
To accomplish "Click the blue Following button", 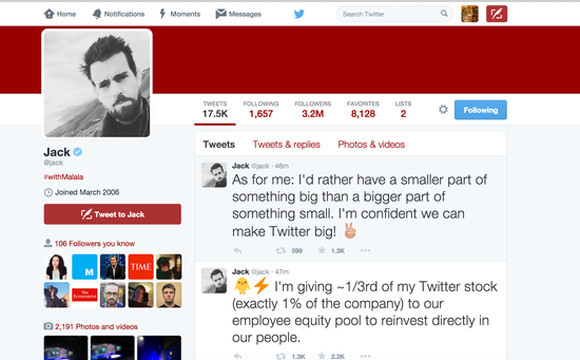I will pos(480,110).
